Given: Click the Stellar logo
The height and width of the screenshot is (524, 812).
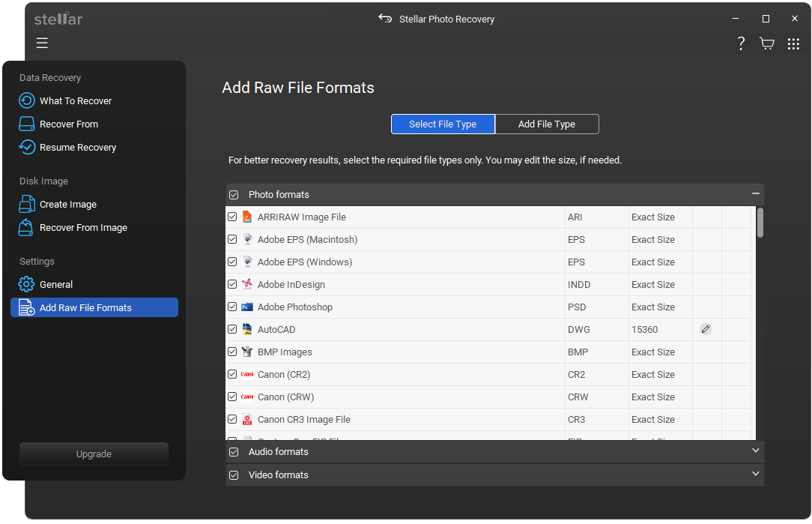Looking at the screenshot, I should click(58, 19).
